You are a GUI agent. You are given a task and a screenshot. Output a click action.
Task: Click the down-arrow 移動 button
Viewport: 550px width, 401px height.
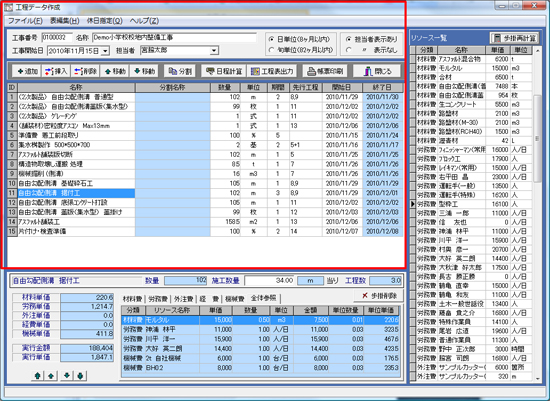tap(144, 71)
